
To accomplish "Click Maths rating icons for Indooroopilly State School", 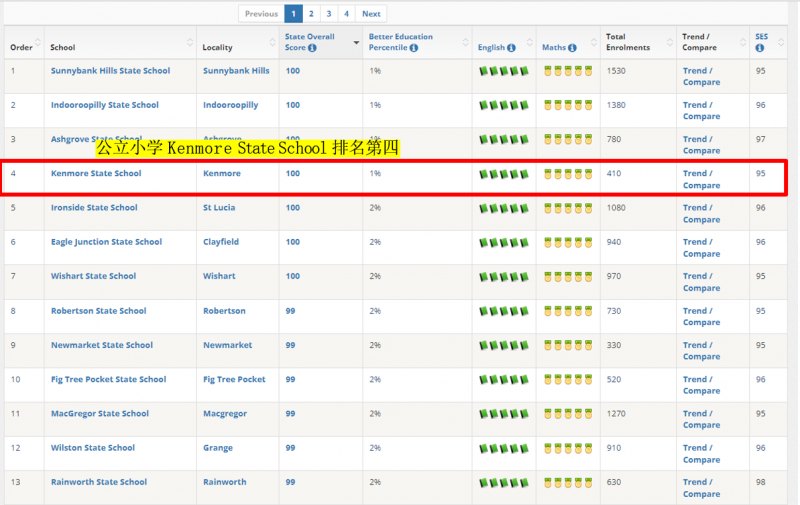I will pyautogui.click(x=568, y=106).
